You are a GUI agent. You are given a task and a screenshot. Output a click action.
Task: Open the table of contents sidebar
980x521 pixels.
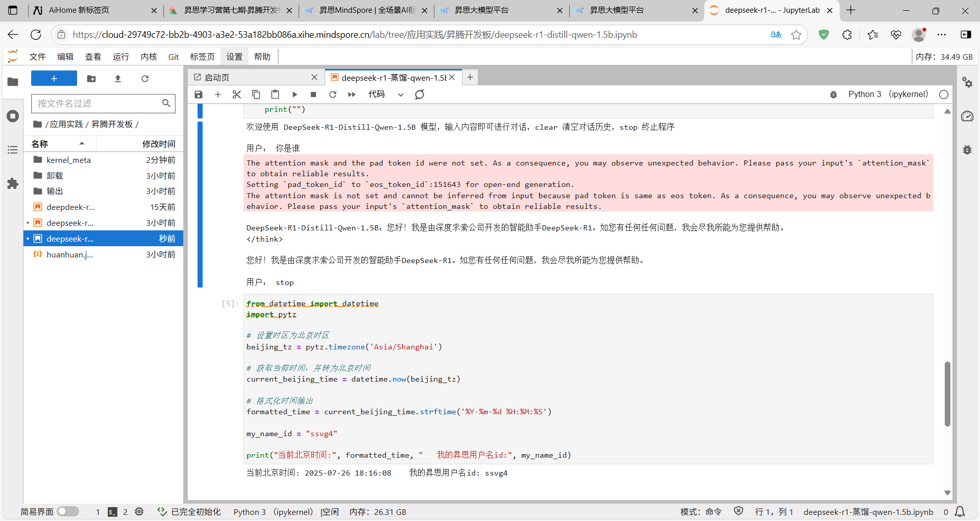13,150
